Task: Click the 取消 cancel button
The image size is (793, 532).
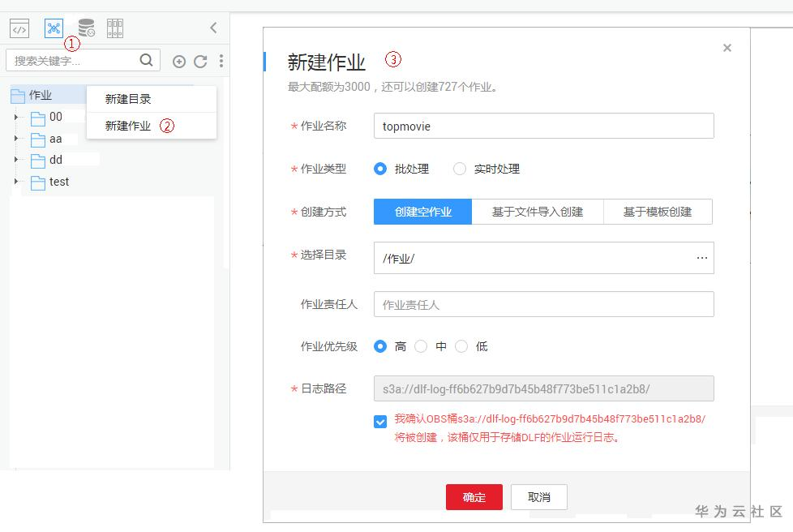Action: click(539, 497)
